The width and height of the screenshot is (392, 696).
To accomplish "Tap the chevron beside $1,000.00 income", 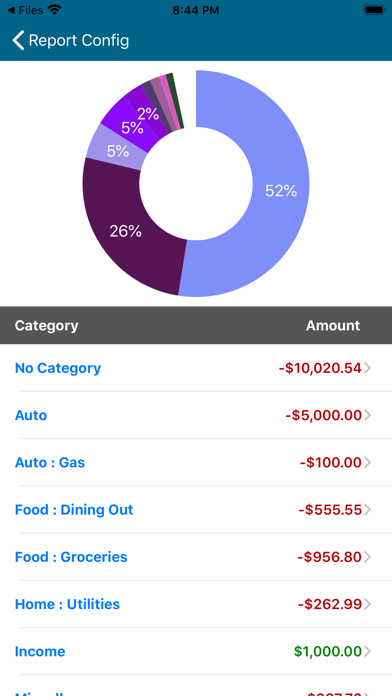I will [x=367, y=652].
